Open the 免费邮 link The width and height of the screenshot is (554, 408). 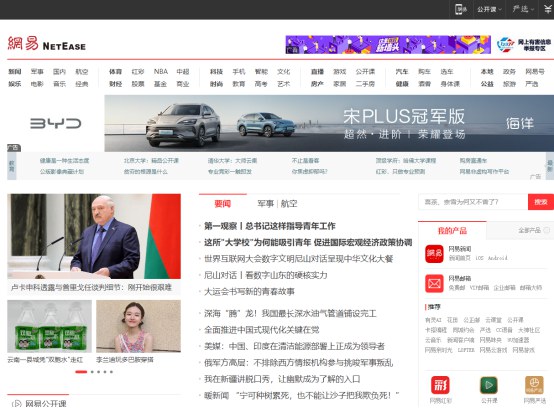click(x=456, y=288)
